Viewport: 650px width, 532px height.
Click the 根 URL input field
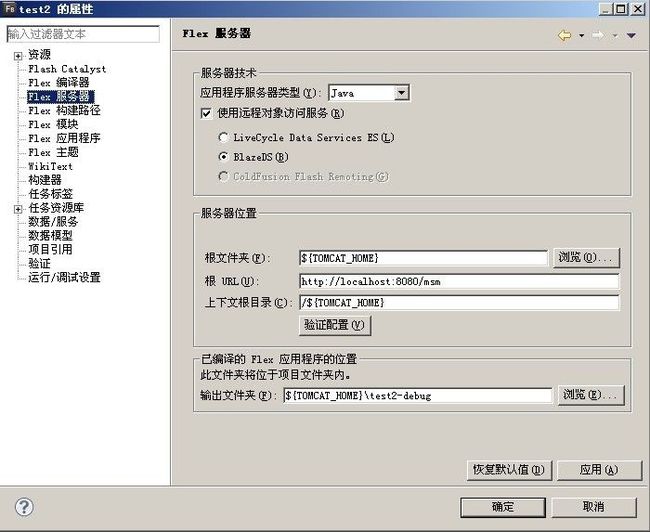click(x=459, y=282)
